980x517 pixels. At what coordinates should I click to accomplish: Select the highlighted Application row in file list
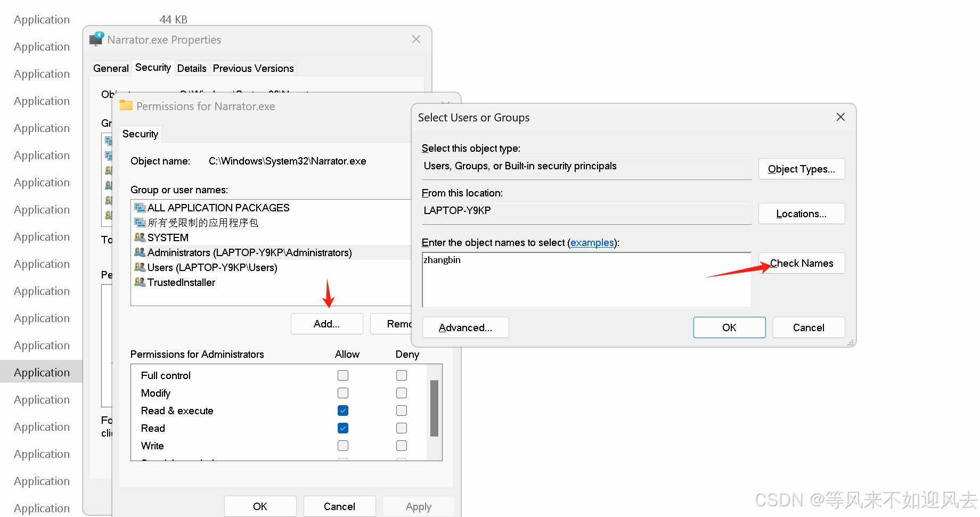point(42,372)
